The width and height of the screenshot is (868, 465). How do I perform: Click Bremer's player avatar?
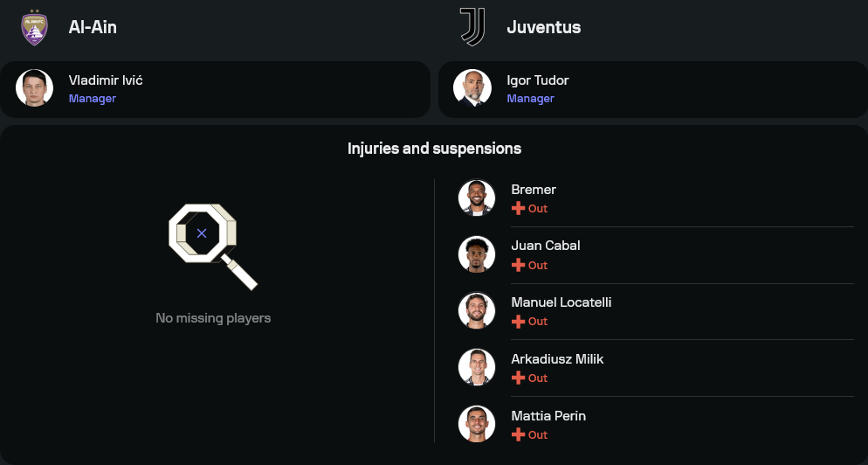[477, 198]
